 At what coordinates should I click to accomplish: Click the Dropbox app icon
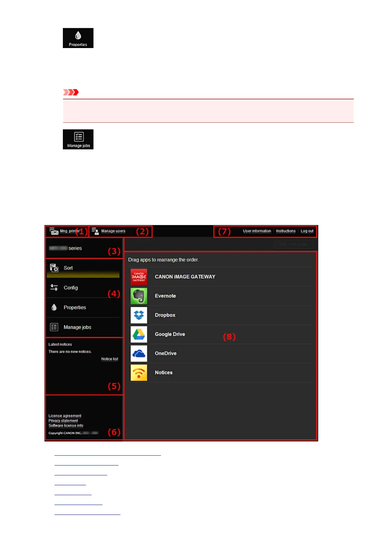[x=139, y=315]
